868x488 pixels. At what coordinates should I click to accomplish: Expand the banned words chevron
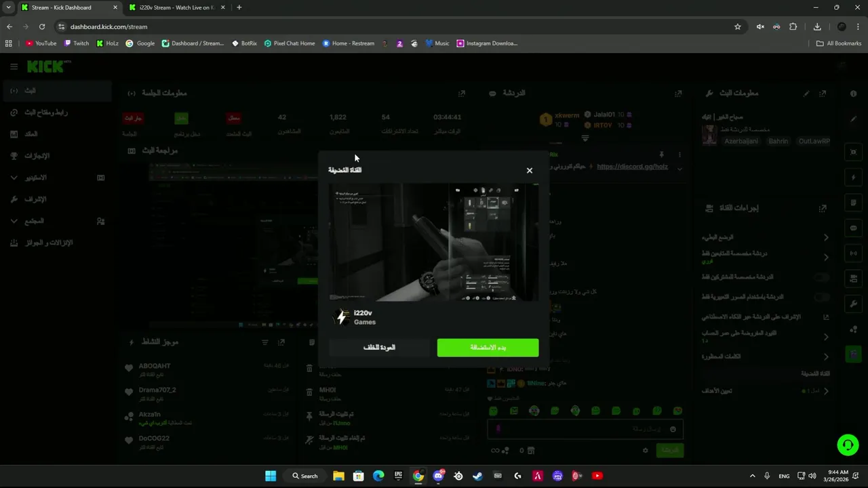(x=826, y=357)
